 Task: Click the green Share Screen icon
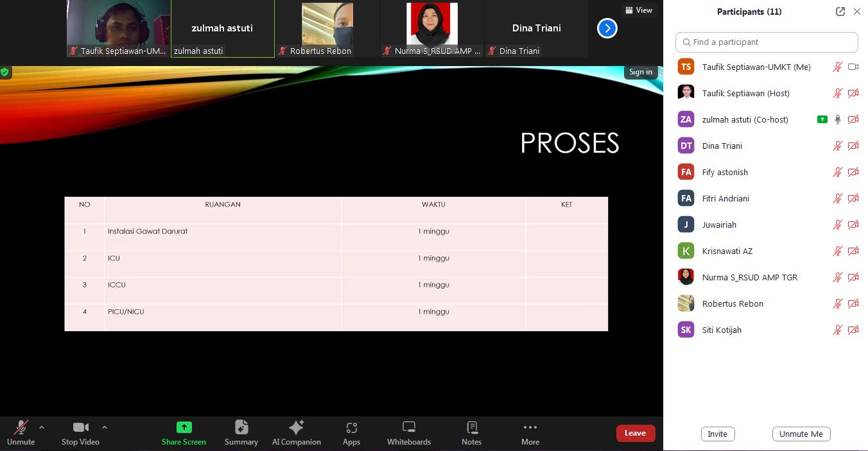(184, 427)
